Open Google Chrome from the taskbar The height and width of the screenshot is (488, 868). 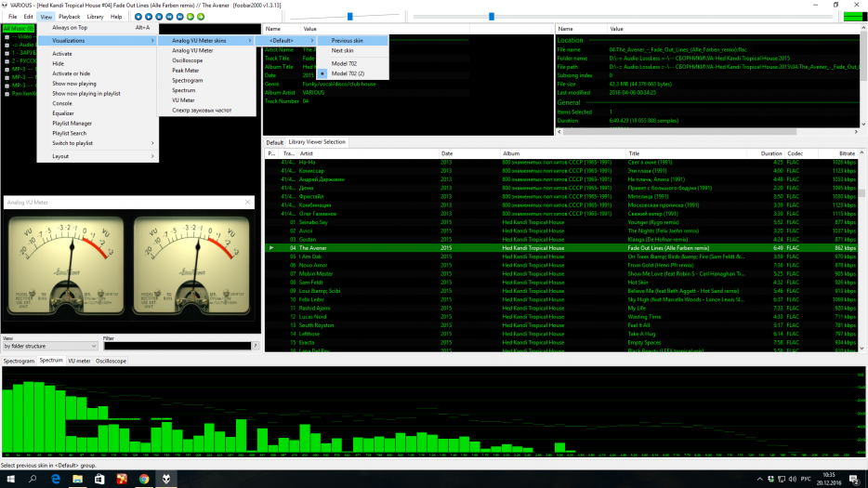[x=144, y=479]
